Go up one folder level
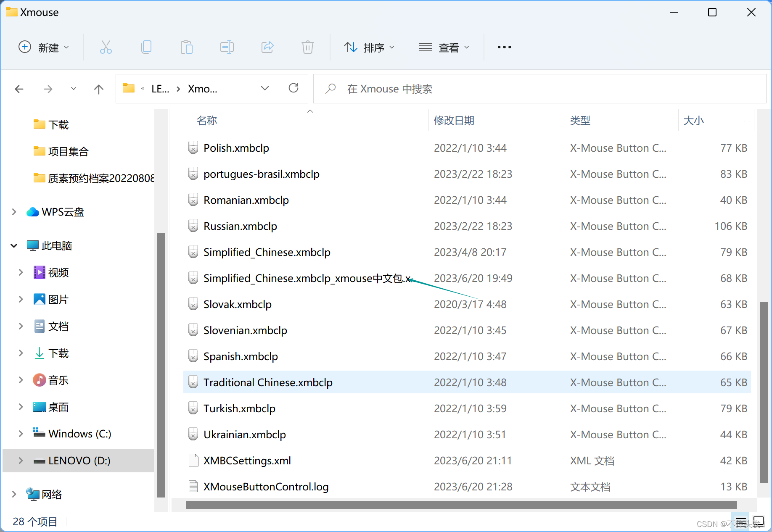Image resolution: width=772 pixels, height=532 pixels. [99, 89]
